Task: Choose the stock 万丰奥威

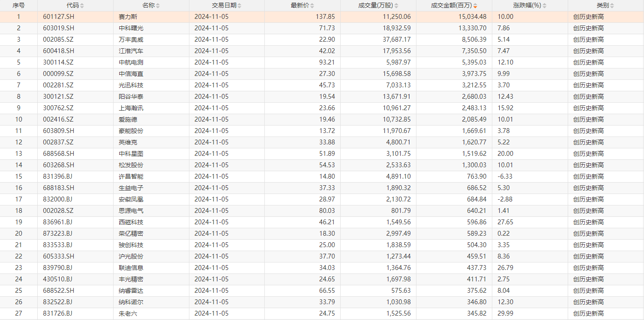Action: click(131, 40)
